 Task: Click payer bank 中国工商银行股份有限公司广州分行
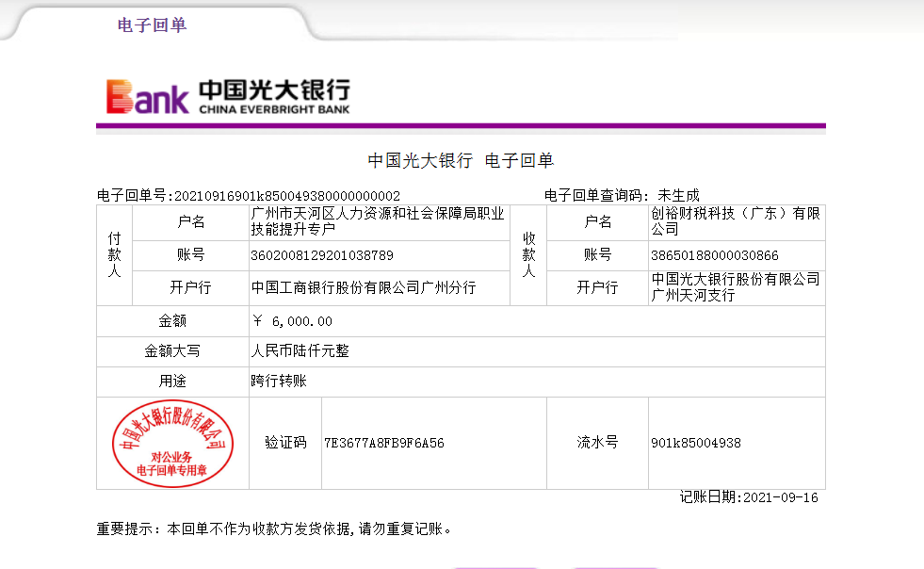click(x=364, y=287)
